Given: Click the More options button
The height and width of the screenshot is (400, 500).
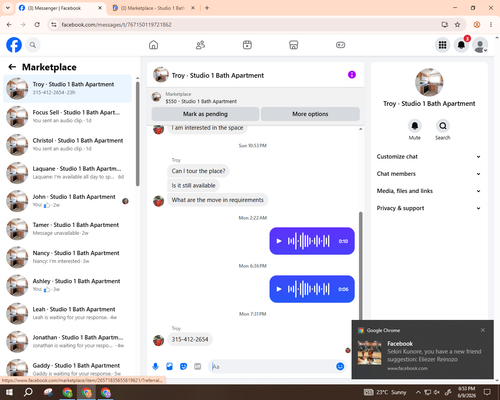Looking at the screenshot, I should pyautogui.click(x=310, y=114).
